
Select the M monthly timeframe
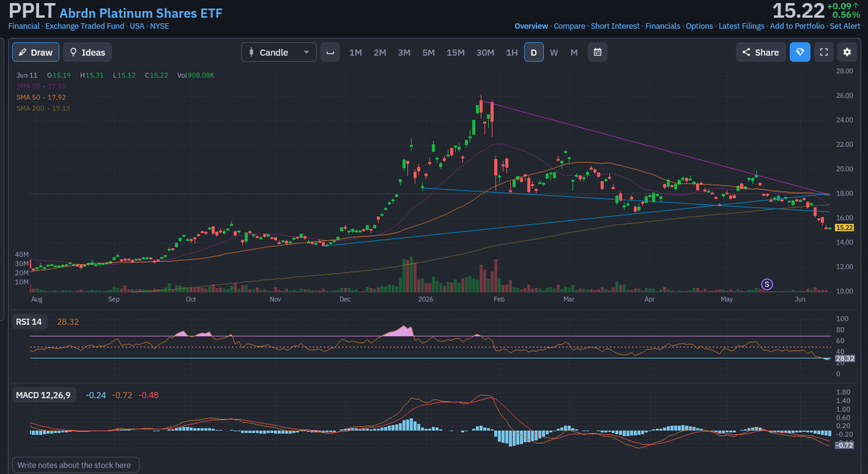tap(574, 52)
